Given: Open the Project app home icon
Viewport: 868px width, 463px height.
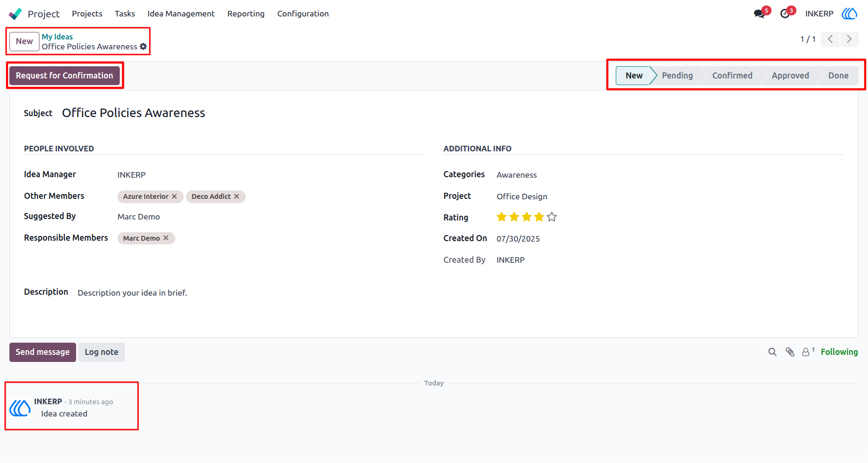Looking at the screenshot, I should pos(15,14).
